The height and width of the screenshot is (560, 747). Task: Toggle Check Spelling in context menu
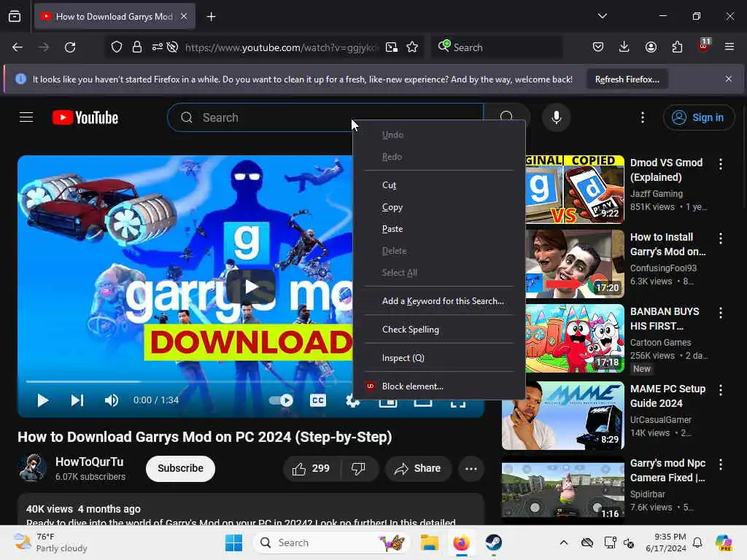pyautogui.click(x=438, y=330)
